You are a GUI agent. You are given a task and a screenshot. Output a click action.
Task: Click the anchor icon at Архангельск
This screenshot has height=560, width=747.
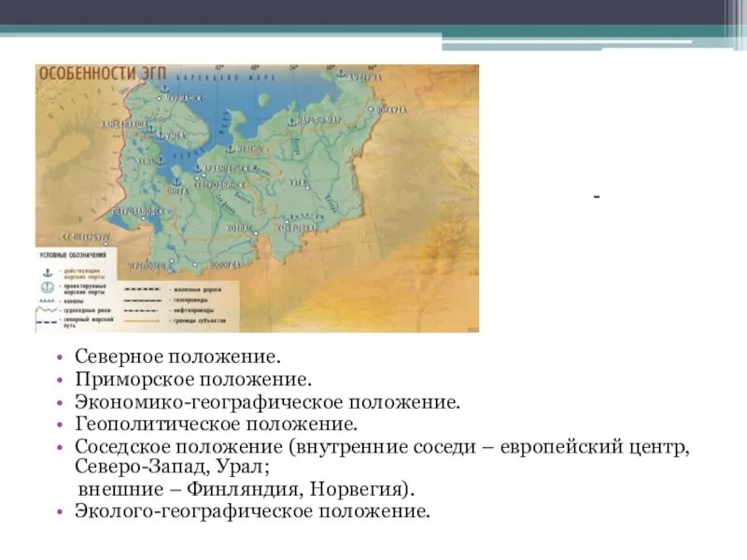coord(197,169)
